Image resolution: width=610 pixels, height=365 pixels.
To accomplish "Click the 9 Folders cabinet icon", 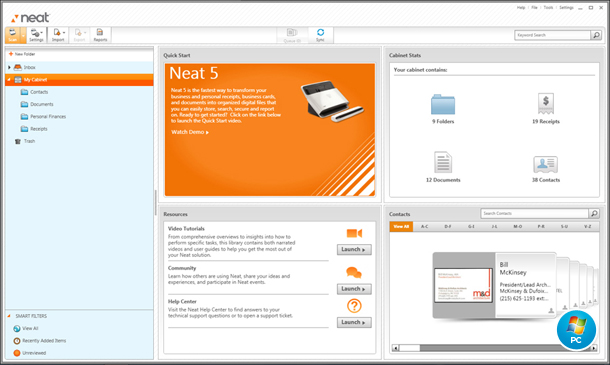I will click(x=443, y=104).
